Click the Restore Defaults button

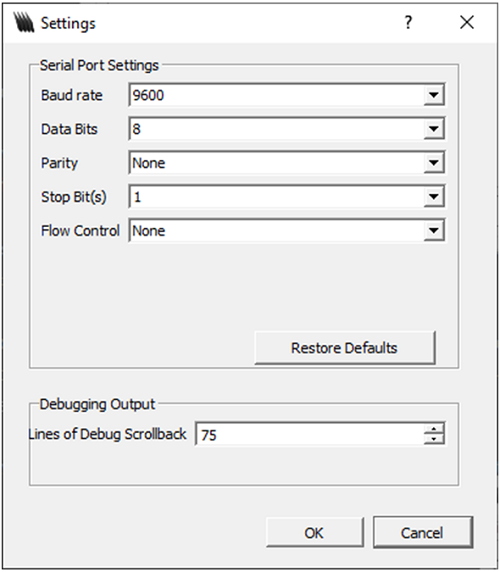coord(345,348)
